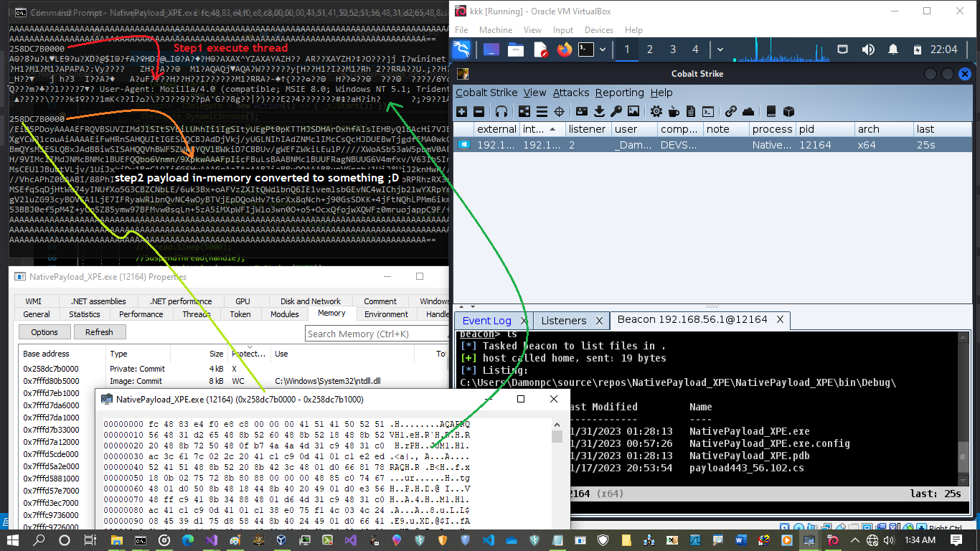980x551 pixels.
Task: Open the Threads tab in Properties
Action: (x=197, y=314)
